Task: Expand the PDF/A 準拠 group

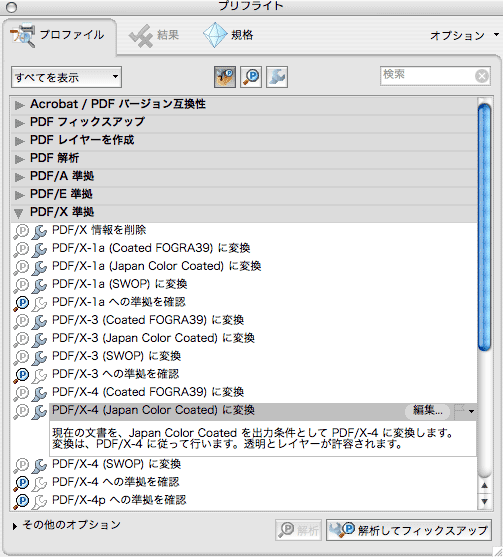Action: (x=19, y=177)
